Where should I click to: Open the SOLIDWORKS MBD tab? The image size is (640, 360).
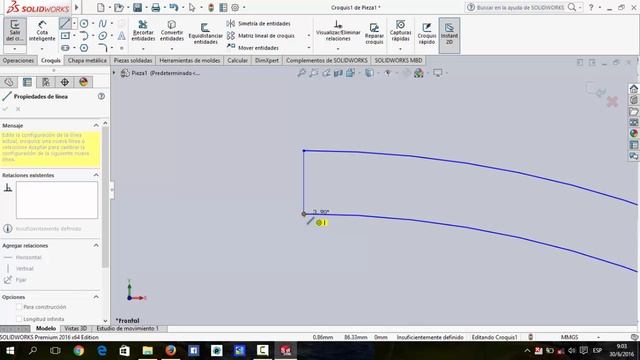(398, 60)
